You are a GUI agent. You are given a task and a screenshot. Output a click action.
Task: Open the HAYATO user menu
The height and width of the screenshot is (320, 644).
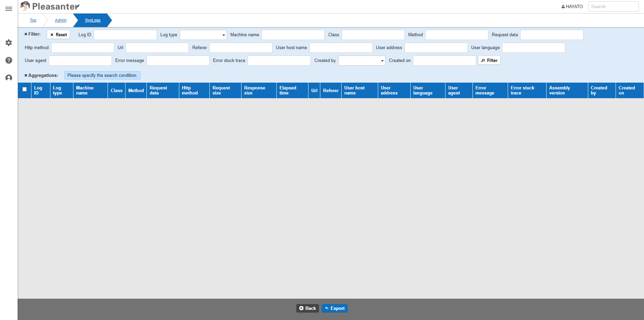(x=572, y=6)
